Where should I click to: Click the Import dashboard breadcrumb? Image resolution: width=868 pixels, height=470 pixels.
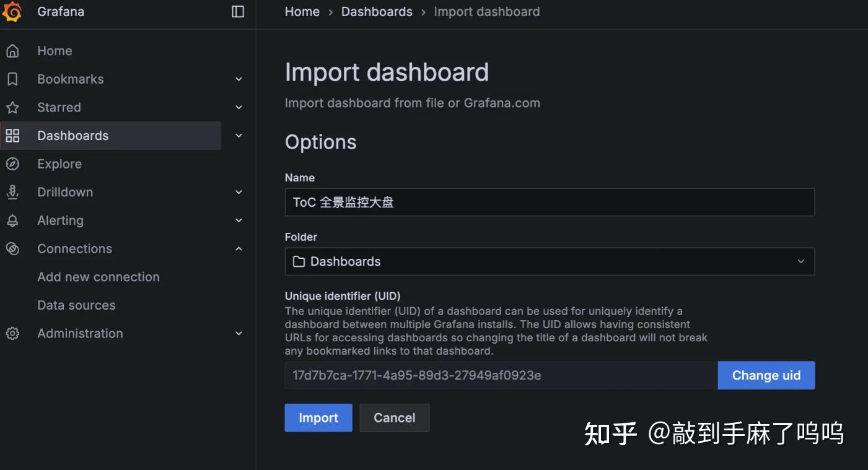[487, 12]
